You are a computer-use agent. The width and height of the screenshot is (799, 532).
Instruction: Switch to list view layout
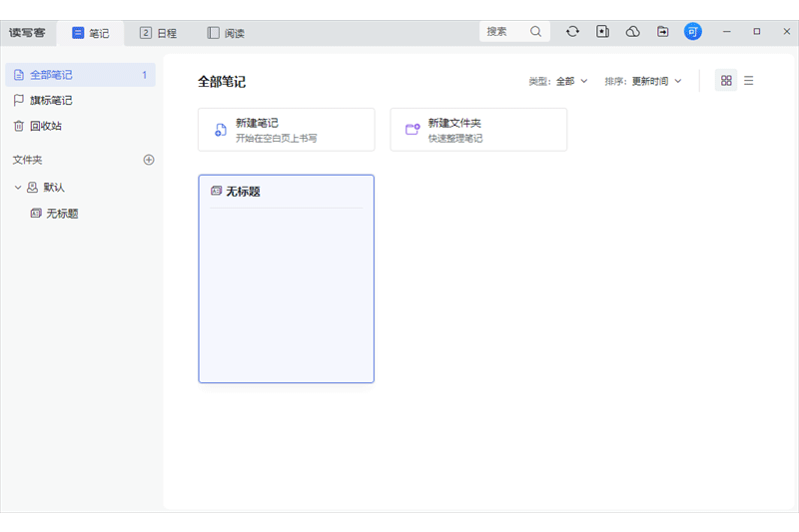[x=749, y=81]
